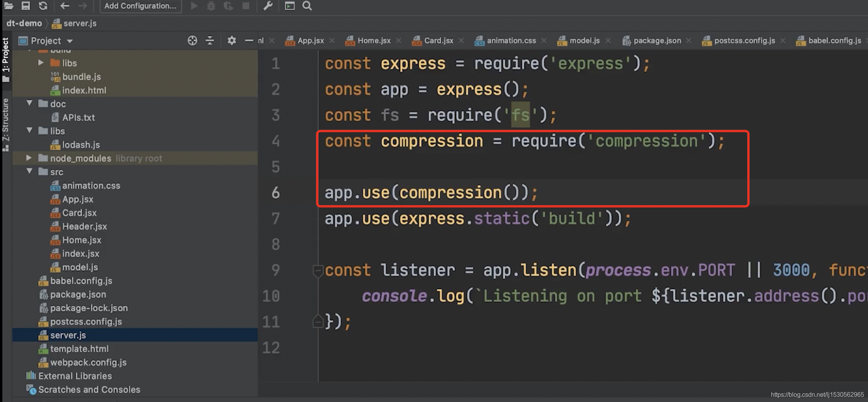Click line number 7 in the gutter
The height and width of the screenshot is (402, 868).
275,219
